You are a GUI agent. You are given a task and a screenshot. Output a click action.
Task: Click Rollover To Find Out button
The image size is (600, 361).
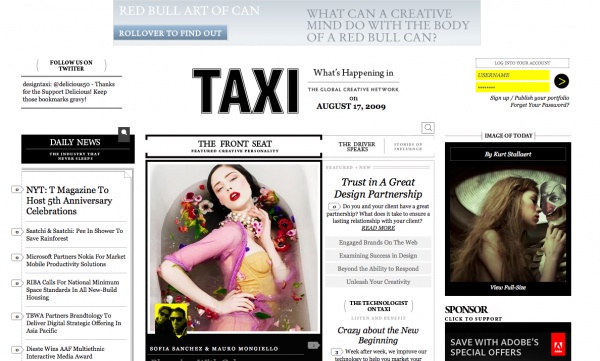(170, 33)
